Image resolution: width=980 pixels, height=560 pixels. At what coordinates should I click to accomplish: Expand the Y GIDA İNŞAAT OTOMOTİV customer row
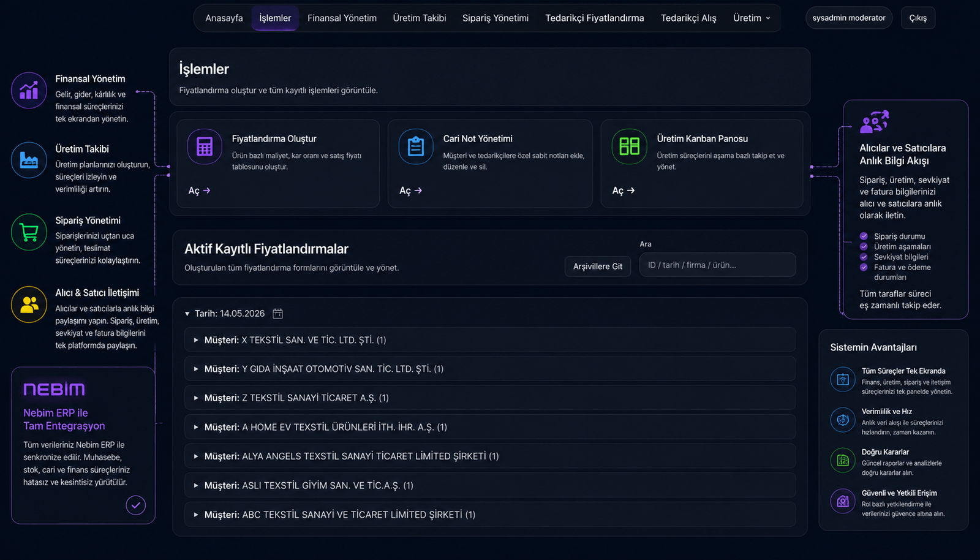tap(490, 369)
